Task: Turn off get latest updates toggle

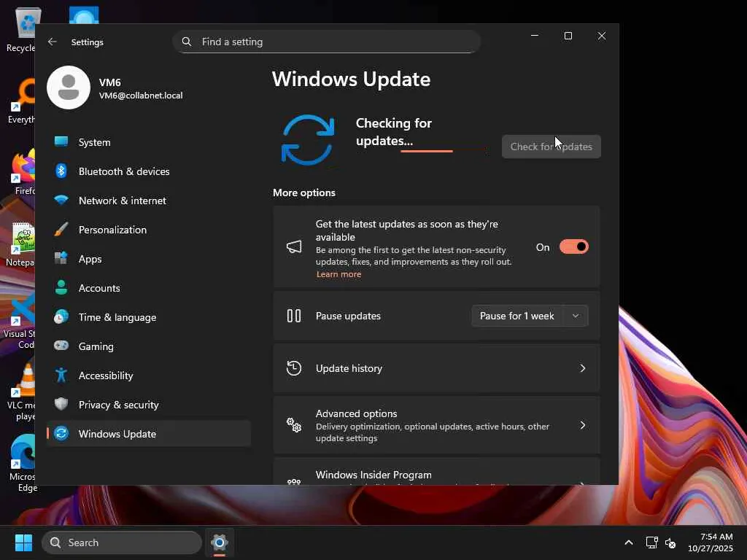Action: pos(574,246)
